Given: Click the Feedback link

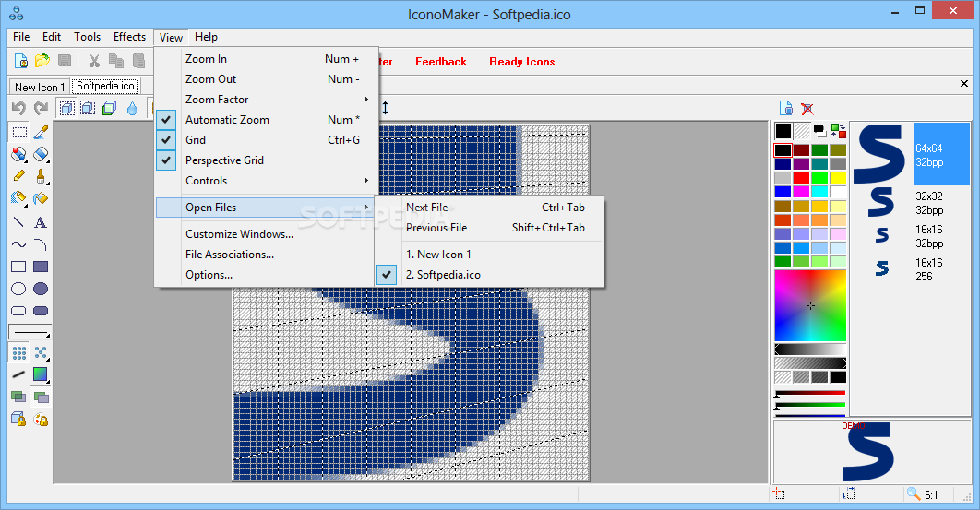Looking at the screenshot, I should pos(440,61).
